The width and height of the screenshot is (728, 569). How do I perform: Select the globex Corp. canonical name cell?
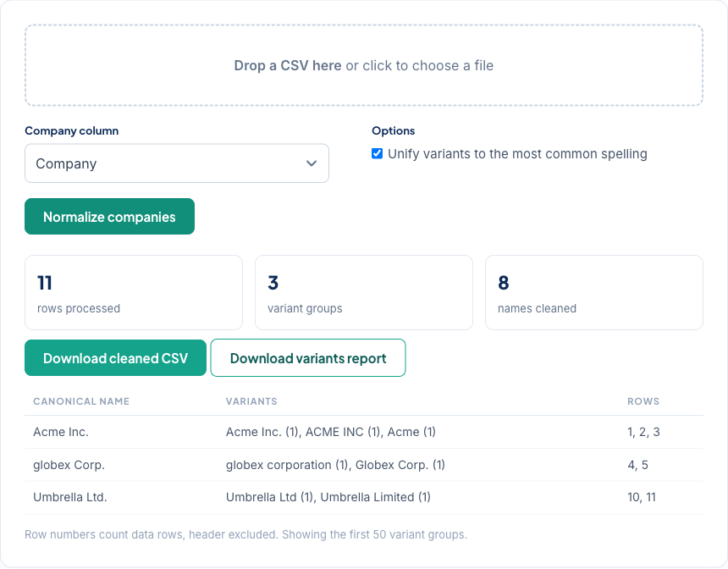point(69,465)
